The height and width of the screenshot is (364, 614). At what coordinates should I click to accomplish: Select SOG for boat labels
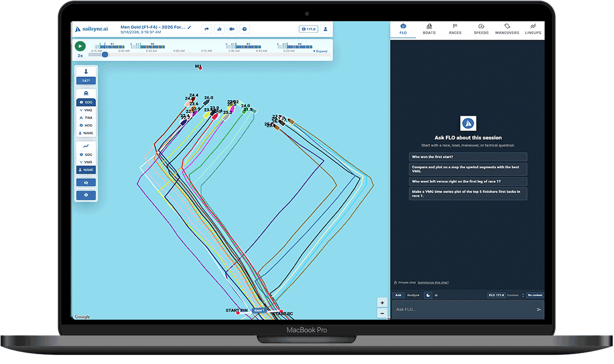coord(86,102)
